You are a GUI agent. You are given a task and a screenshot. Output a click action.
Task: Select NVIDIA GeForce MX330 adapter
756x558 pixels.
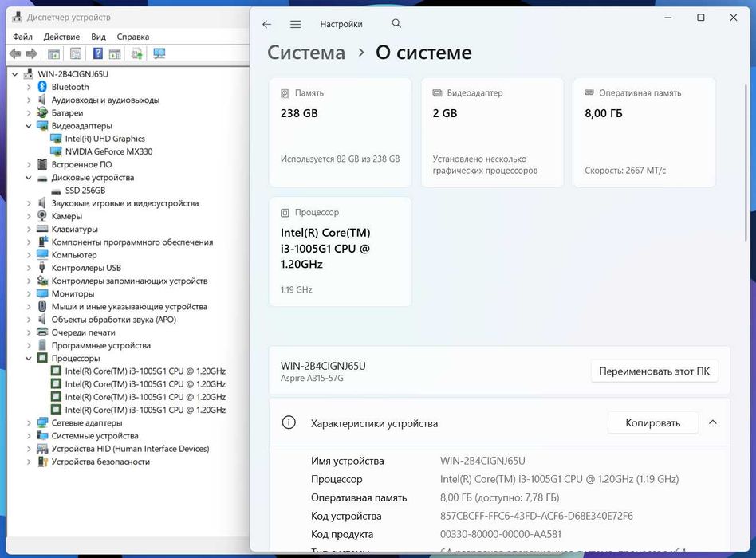point(109,151)
